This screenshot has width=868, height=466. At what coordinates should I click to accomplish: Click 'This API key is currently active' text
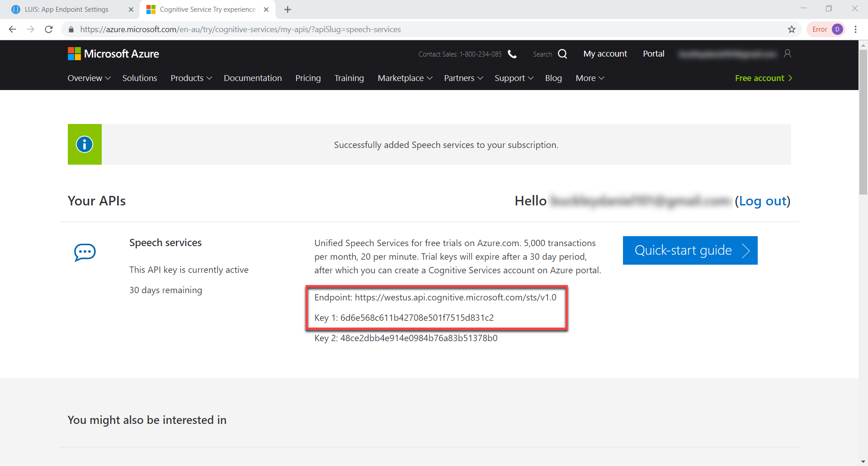(x=189, y=270)
